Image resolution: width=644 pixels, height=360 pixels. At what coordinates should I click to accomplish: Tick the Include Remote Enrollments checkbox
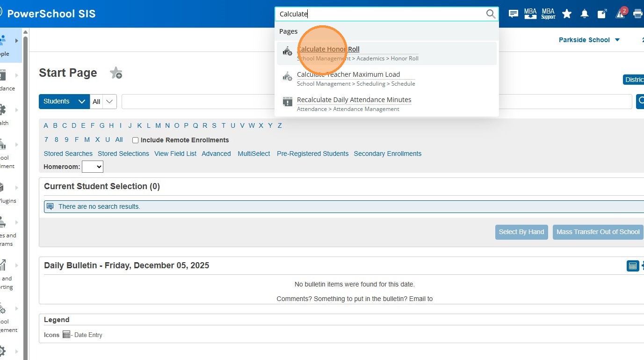point(136,140)
